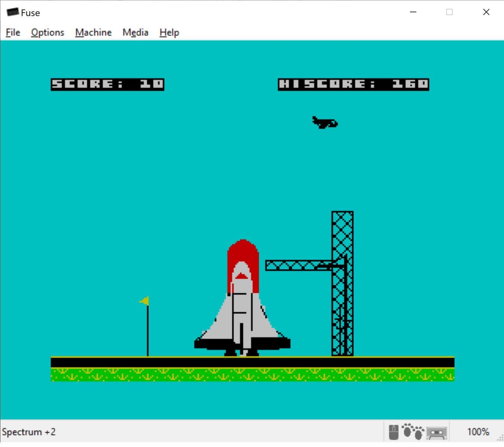Click the window resize grip corner

(x=500, y=438)
